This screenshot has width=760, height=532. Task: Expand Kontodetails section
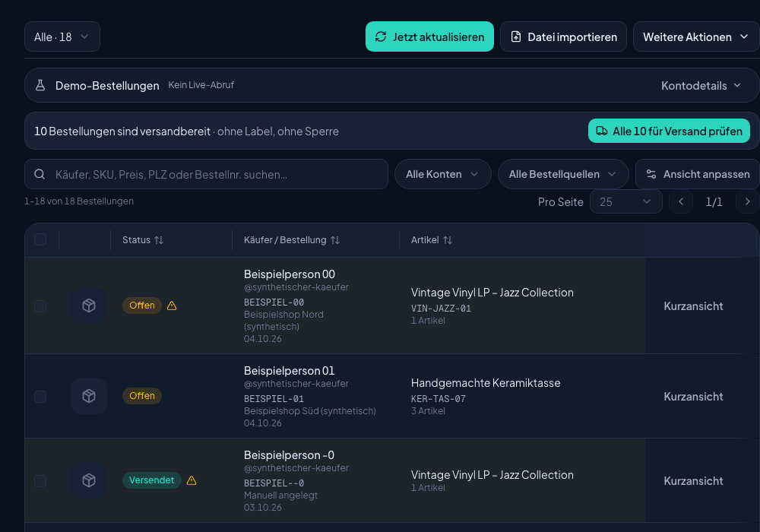[701, 86]
